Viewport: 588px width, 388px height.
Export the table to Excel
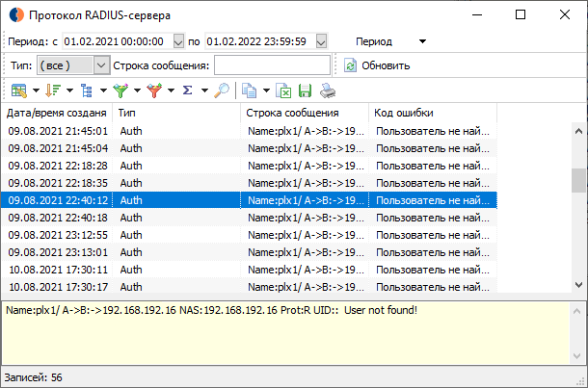[283, 91]
